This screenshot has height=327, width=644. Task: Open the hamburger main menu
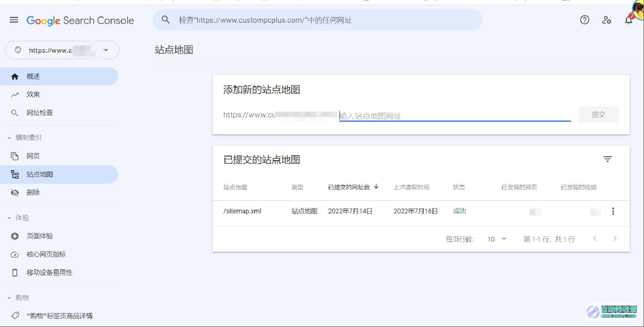[14, 20]
